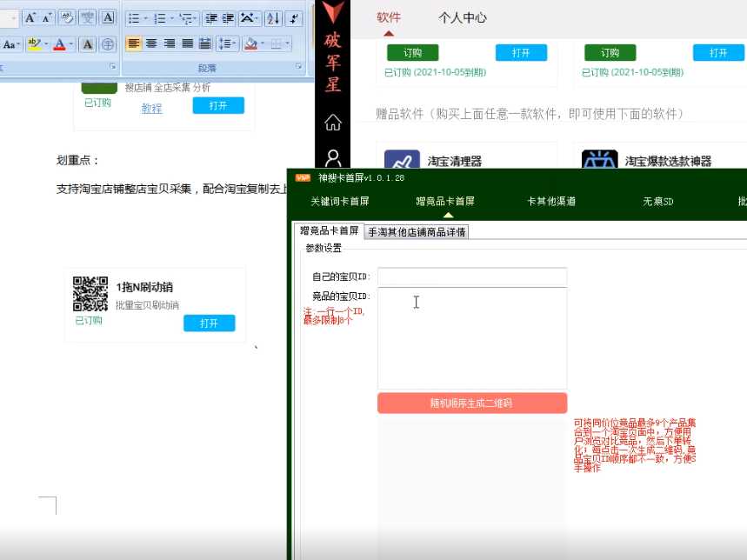Screen dimensions: 747x560
Task: Click the phonetic guide (變) icon in Word
Action: [87, 18]
